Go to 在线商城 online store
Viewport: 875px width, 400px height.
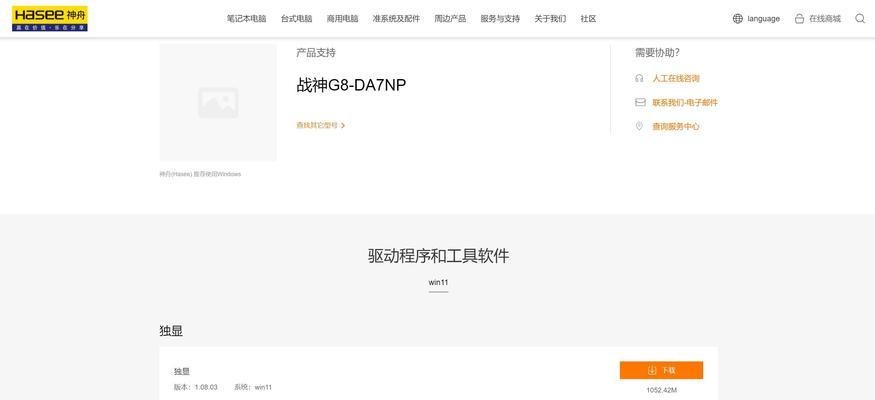pyautogui.click(x=825, y=18)
